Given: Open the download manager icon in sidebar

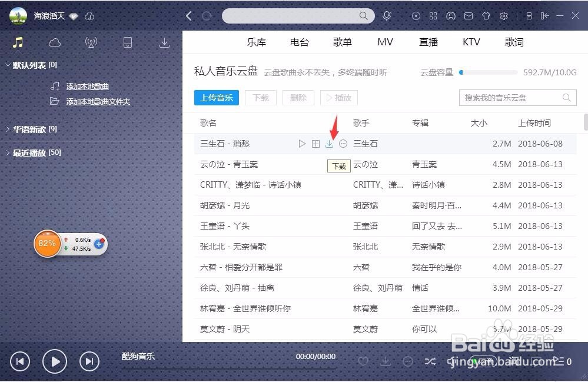Looking at the screenshot, I should (x=164, y=42).
